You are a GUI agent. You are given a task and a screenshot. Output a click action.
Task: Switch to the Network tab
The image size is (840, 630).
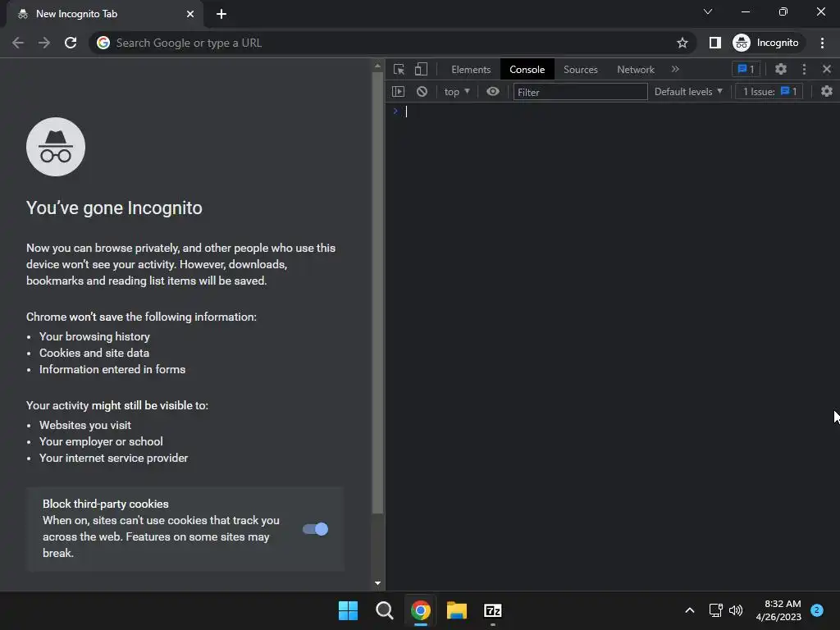tap(636, 70)
